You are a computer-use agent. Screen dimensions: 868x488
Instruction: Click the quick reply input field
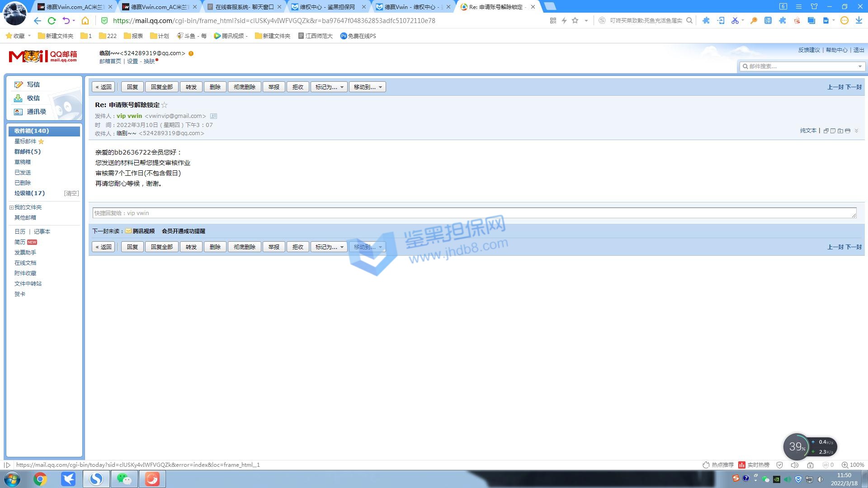(474, 213)
